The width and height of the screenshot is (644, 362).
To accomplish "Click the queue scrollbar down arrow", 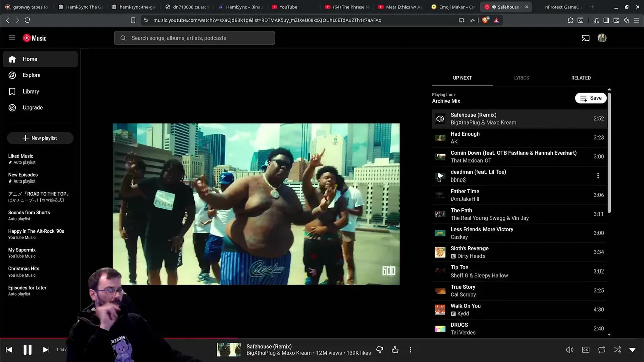I will tap(609, 334).
